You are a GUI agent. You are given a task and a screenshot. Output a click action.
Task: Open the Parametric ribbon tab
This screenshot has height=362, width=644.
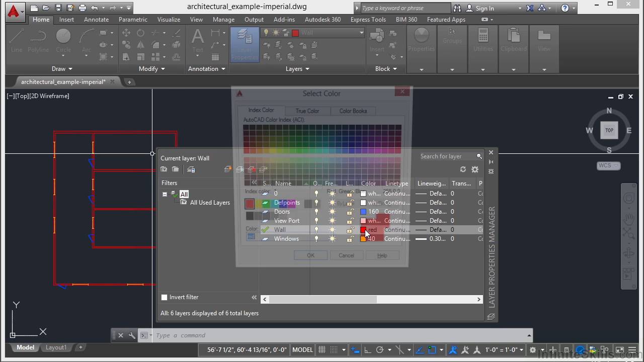pos(133,19)
